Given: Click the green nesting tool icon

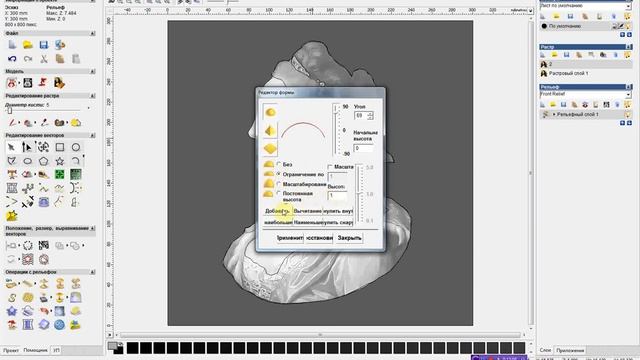Looking at the screenshot, I should pos(60,175).
